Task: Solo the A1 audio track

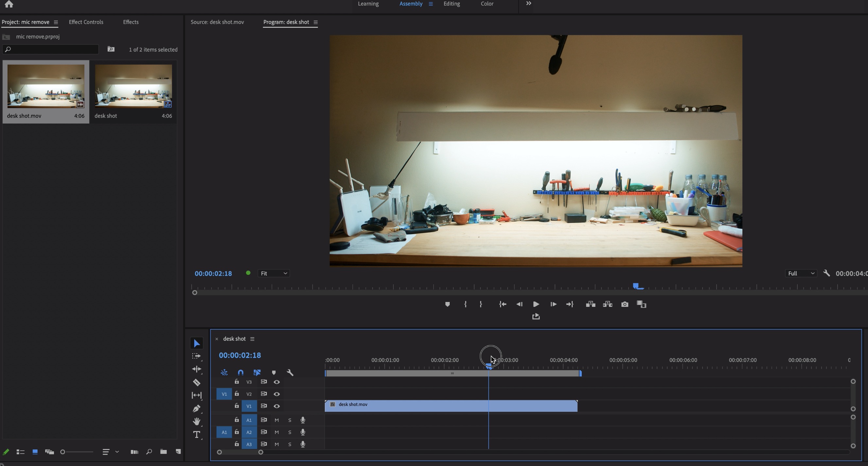Action: [x=290, y=420]
